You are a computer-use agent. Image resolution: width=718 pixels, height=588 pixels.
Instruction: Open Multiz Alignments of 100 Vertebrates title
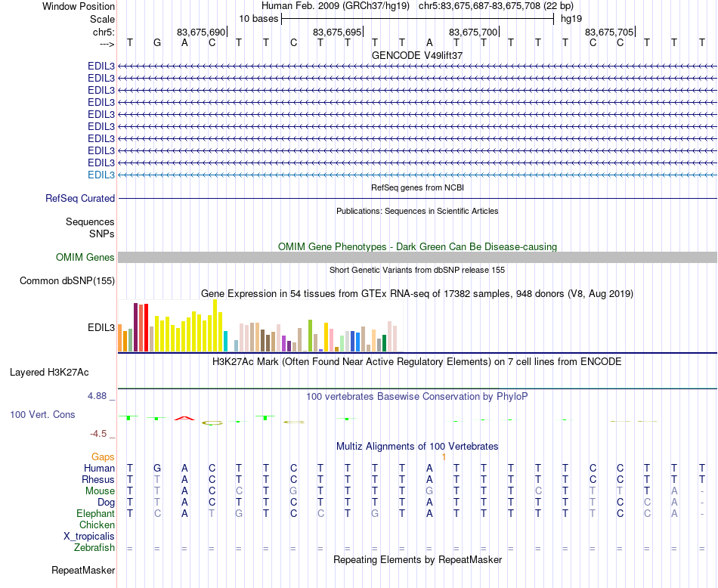pos(417,447)
